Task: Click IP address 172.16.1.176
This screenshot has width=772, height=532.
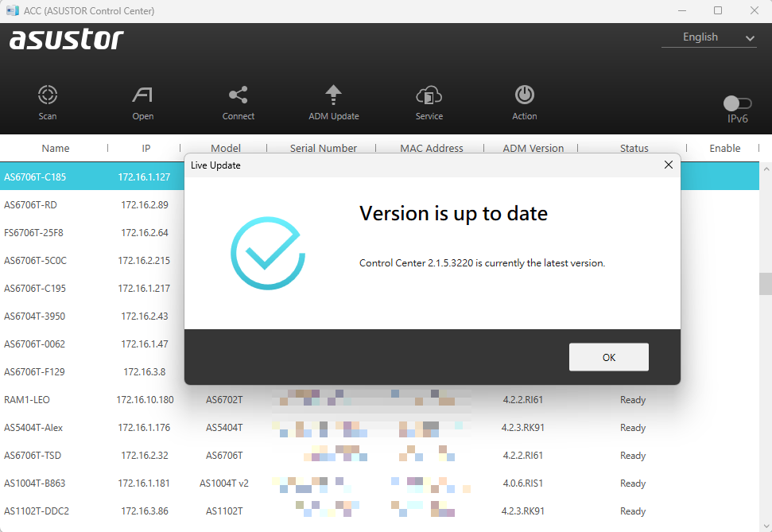Action: (x=144, y=428)
